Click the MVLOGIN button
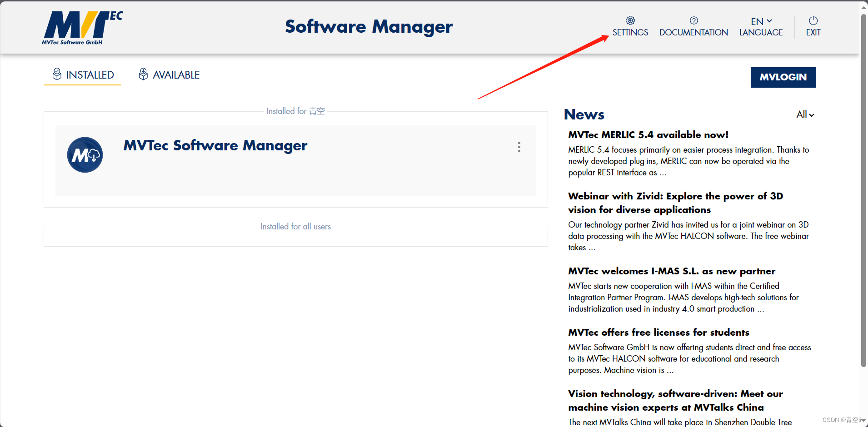This screenshot has height=427, width=868. (x=783, y=77)
